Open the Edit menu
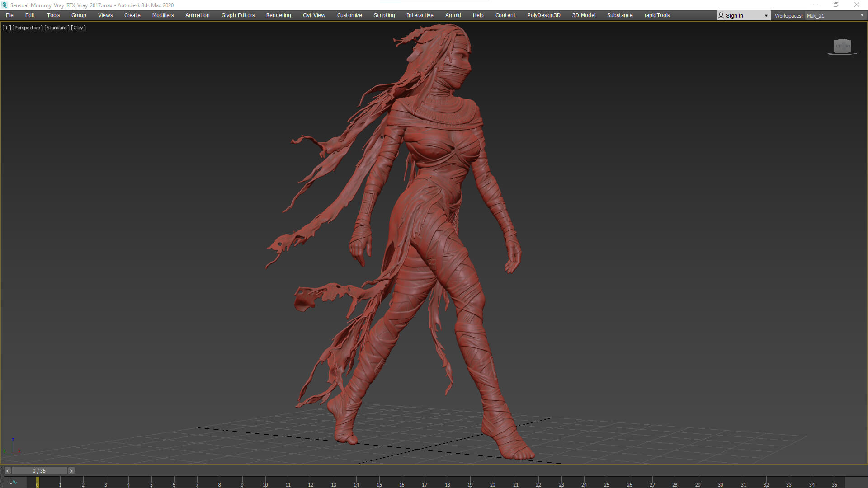Screen dimensions: 868x488 click(x=30, y=15)
